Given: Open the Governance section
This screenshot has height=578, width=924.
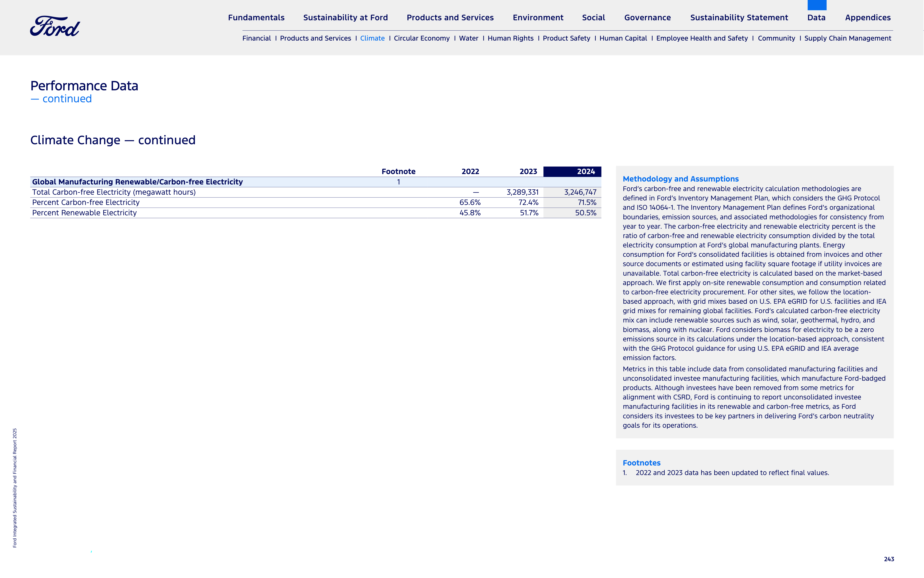Looking at the screenshot, I should point(648,18).
